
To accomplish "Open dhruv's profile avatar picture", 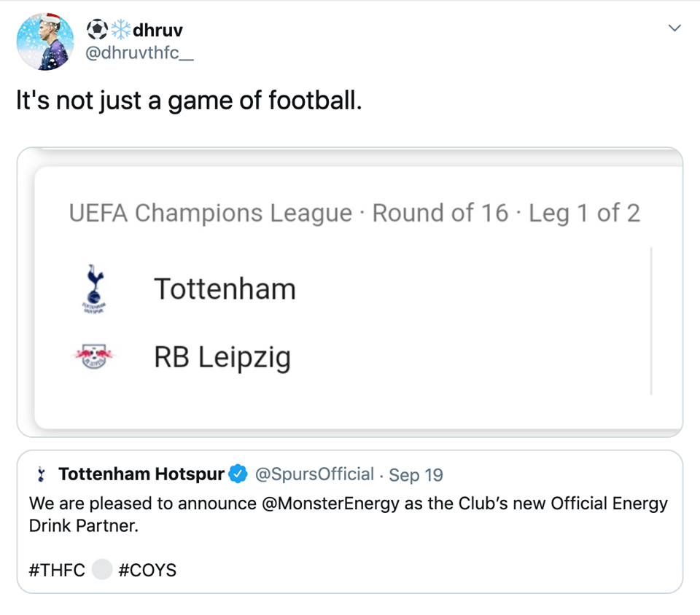I will click(x=45, y=42).
